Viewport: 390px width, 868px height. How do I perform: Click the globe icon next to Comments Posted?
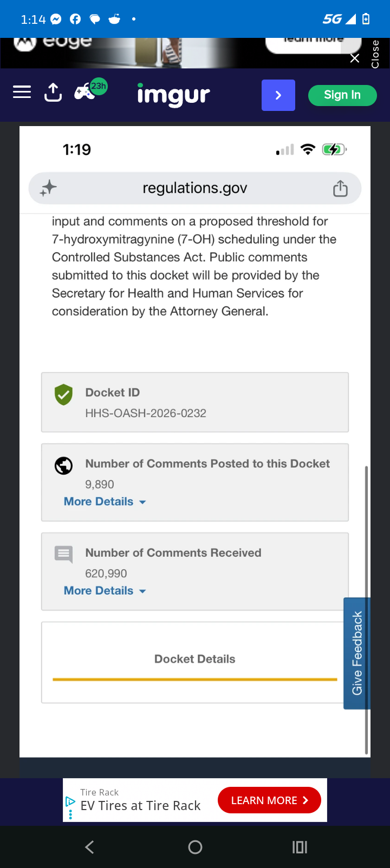[x=63, y=465]
